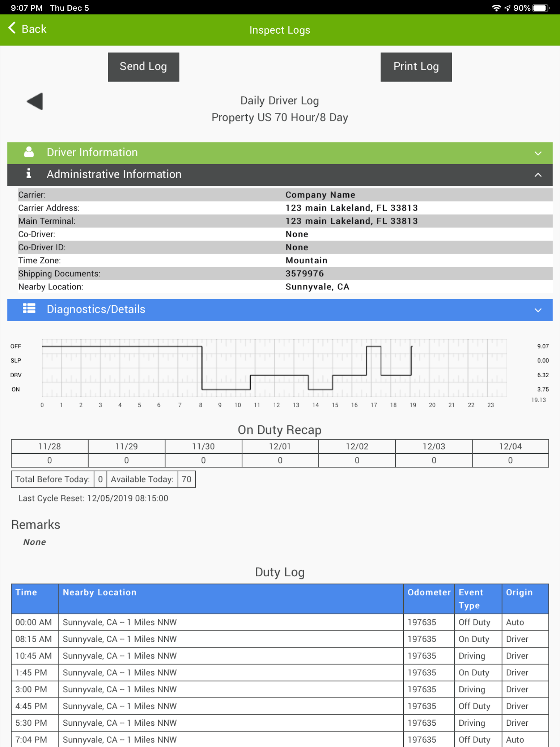Select the 10:45 AM duty log time

click(33, 656)
